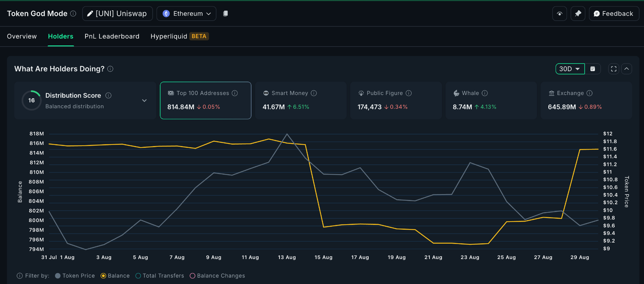Select the Smart Money card
This screenshot has width=644, height=284.
[301, 100]
